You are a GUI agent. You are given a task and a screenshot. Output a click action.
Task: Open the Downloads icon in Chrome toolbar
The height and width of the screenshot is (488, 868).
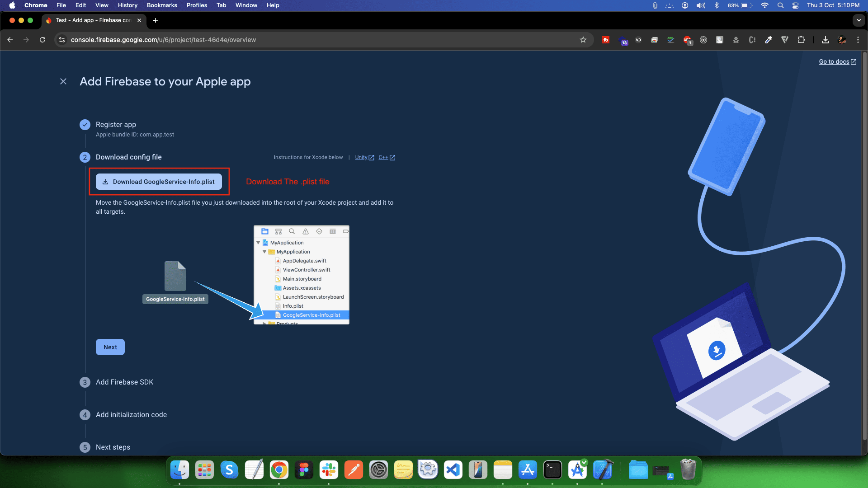[825, 40]
